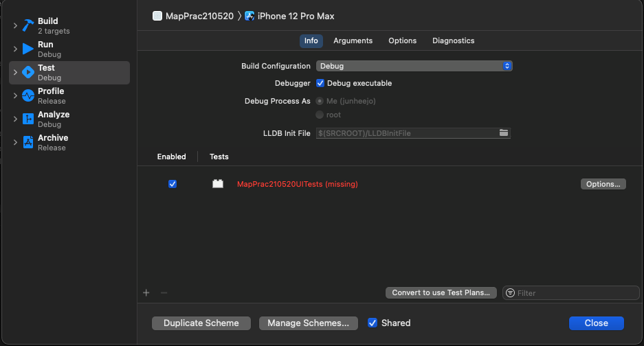Click the plus icon to add a test
The height and width of the screenshot is (346, 644).
146,292
